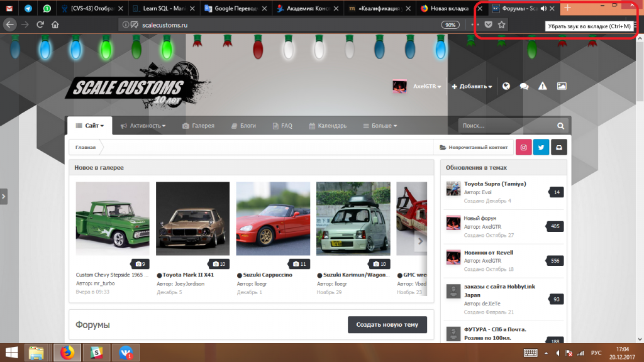The width and height of the screenshot is (644, 362).
Task: Click the warning triangle reports icon
Action: (x=543, y=86)
